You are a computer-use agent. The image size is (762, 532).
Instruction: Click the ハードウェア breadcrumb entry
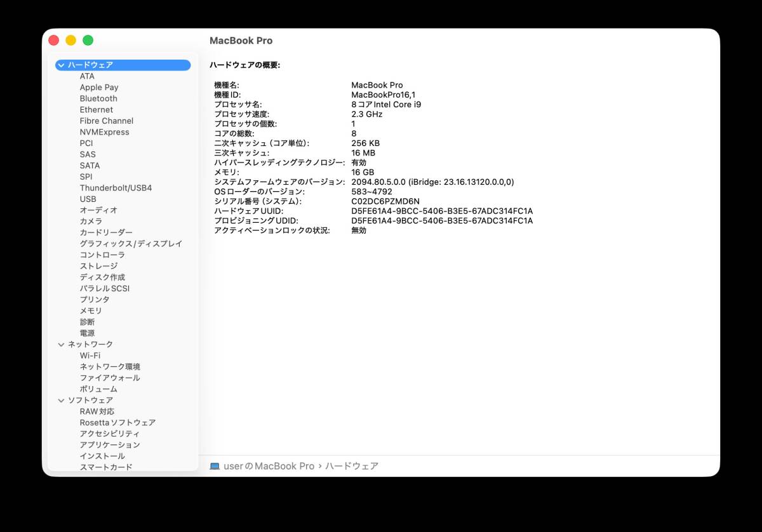click(351, 465)
